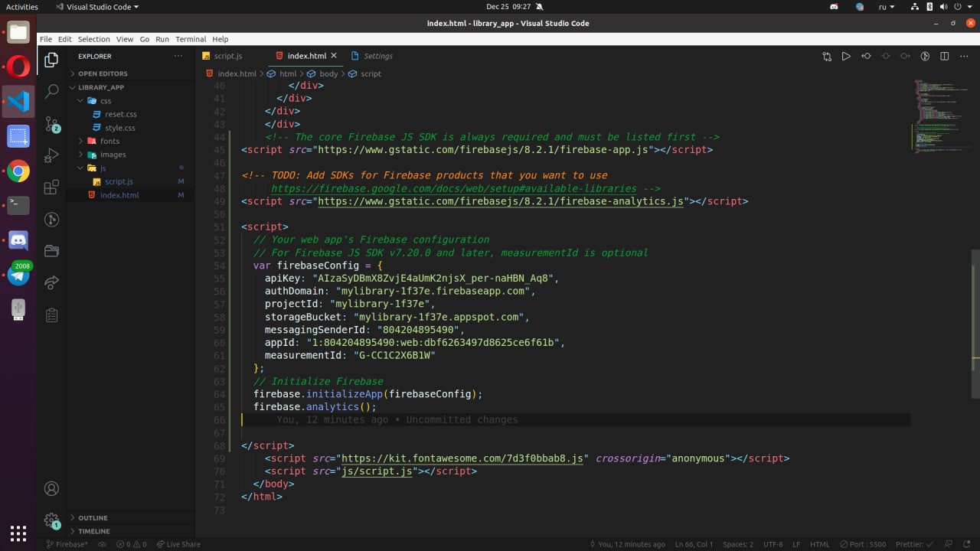Viewport: 980px width, 551px height.
Task: Open the Project Manager folder icon in activity bar
Action: (51, 250)
